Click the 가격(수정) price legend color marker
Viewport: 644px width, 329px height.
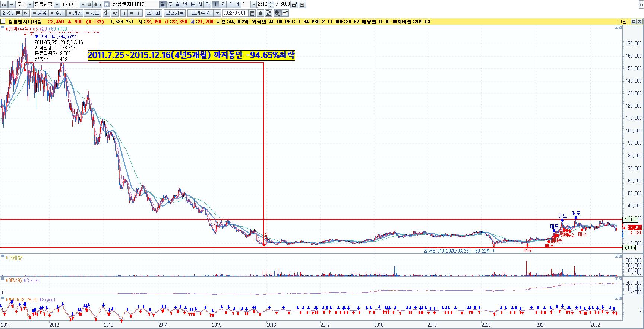click(6, 29)
